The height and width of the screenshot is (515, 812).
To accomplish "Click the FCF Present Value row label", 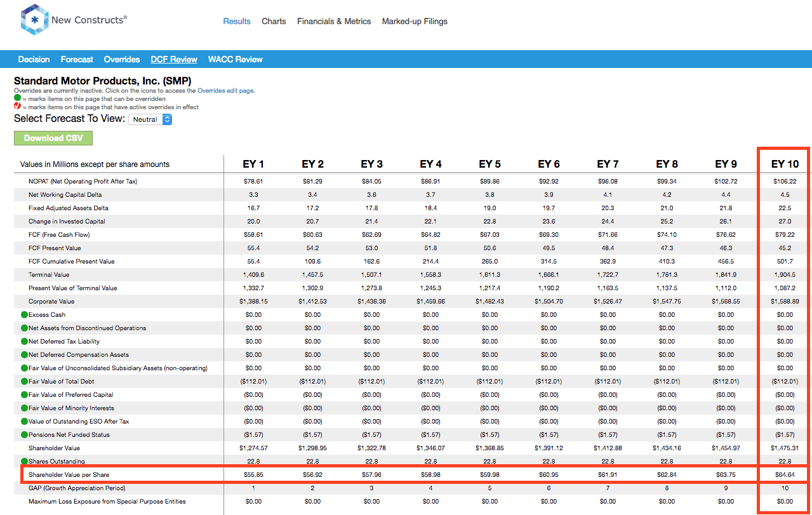I will coord(55,248).
